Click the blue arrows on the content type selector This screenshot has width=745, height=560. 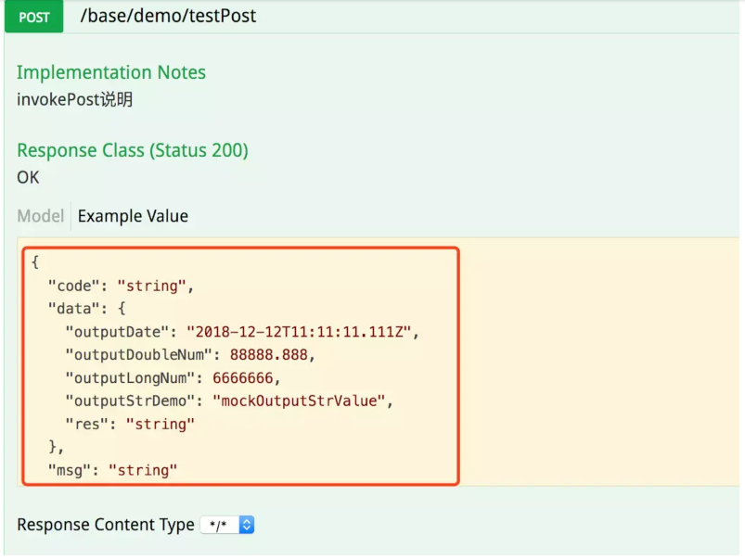[246, 525]
